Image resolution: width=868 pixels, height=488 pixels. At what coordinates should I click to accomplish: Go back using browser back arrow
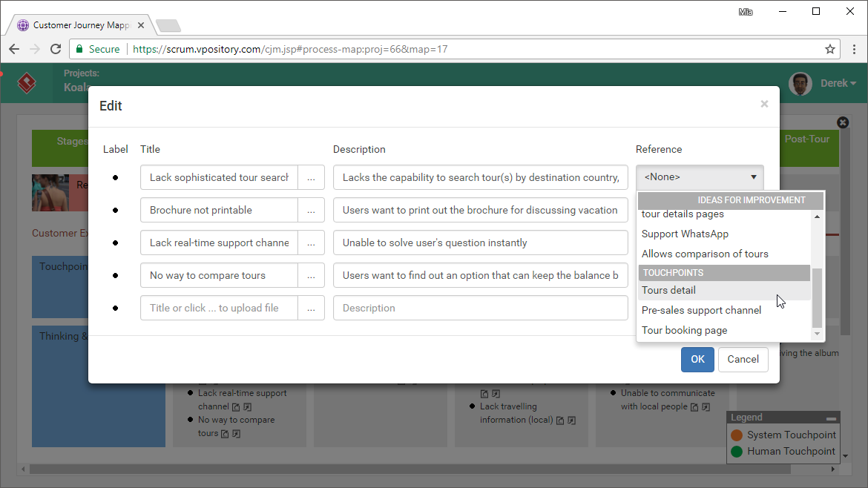point(14,49)
